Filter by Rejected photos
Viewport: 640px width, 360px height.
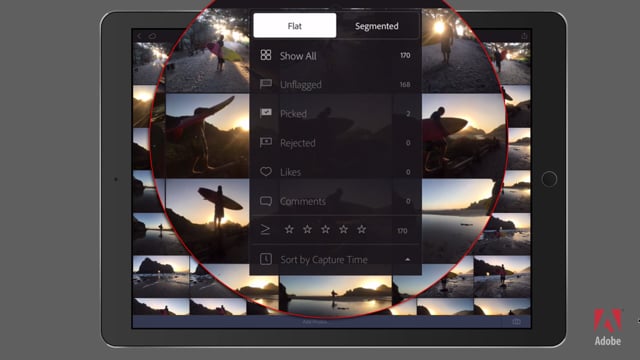point(335,143)
